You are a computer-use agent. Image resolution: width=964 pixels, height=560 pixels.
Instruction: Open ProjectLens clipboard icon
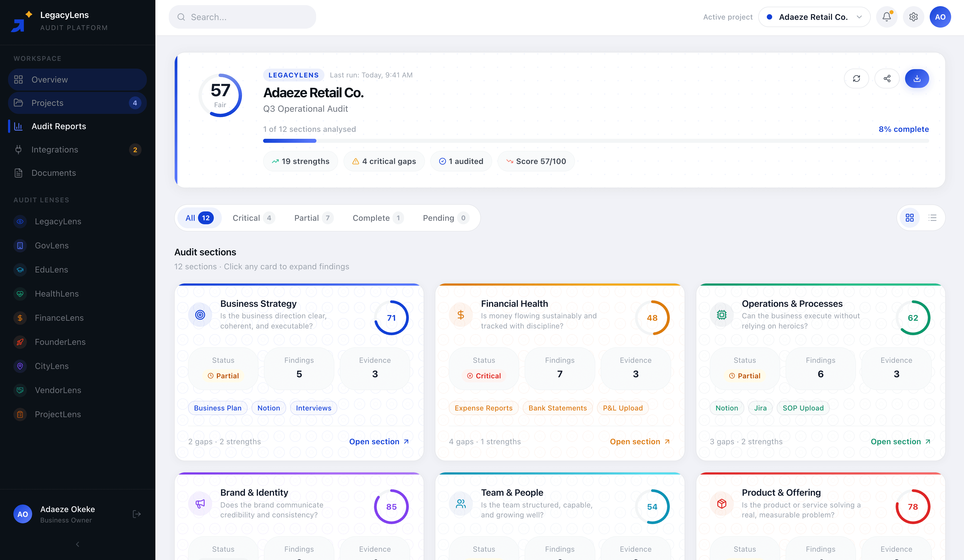point(20,414)
